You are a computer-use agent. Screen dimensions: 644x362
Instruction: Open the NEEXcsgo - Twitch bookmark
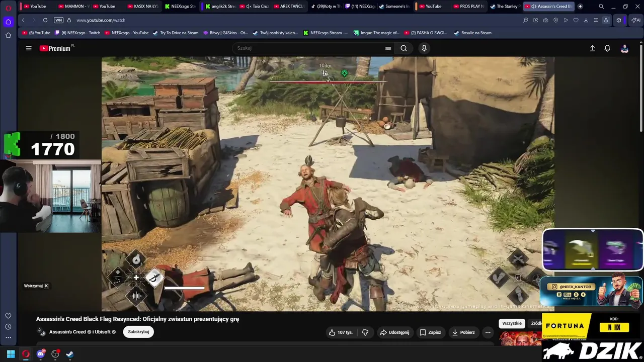coord(77,33)
